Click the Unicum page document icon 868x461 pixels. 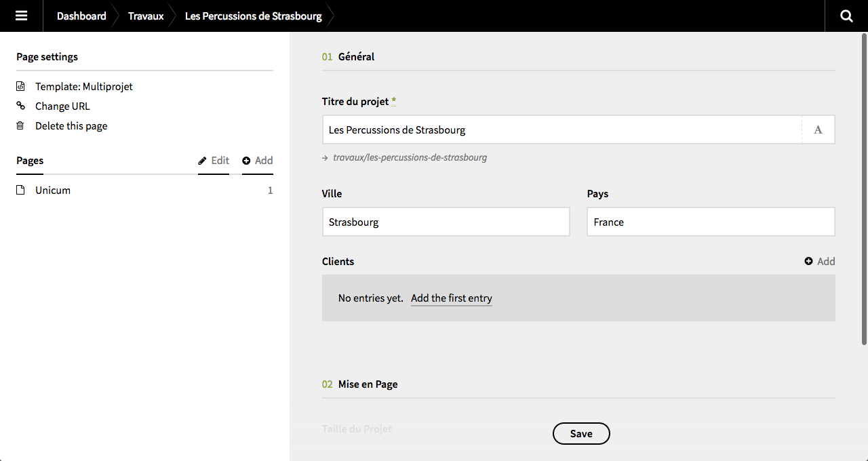click(21, 191)
